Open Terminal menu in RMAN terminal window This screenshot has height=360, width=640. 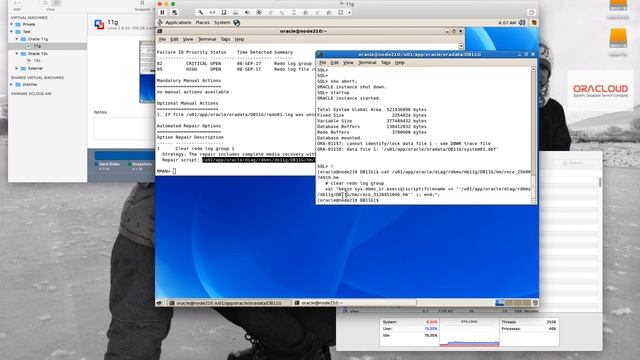pyautogui.click(x=207, y=39)
